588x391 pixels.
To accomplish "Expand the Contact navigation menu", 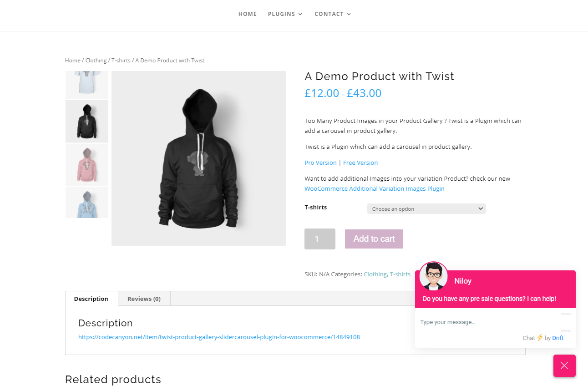I will click(333, 14).
